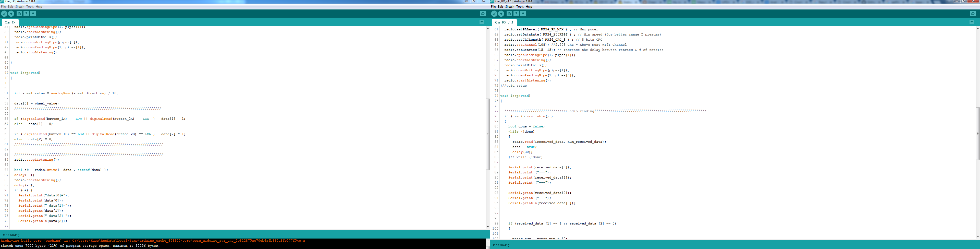Image resolution: width=980 pixels, height=249 pixels.
Task: Select the Car_RX_v1.1 sketch tab
Action: (504, 22)
